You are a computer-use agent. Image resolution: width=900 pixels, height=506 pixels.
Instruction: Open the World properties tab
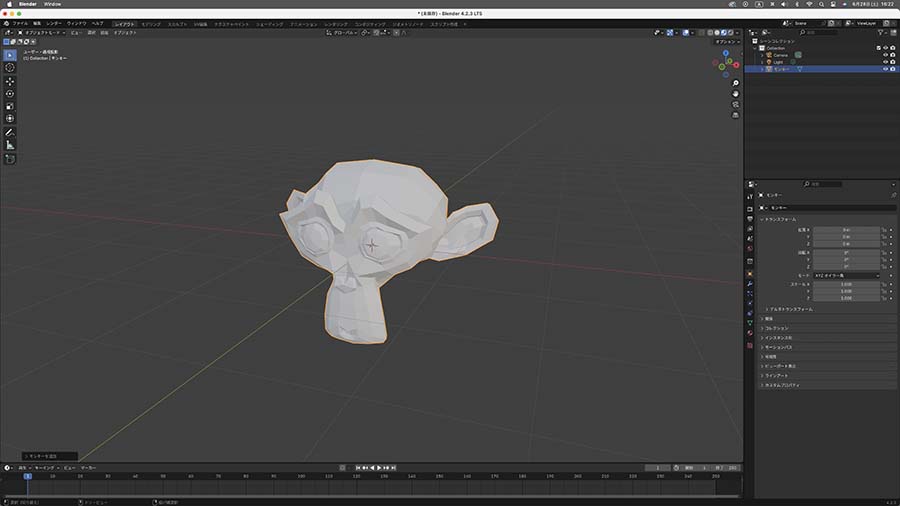click(x=750, y=248)
